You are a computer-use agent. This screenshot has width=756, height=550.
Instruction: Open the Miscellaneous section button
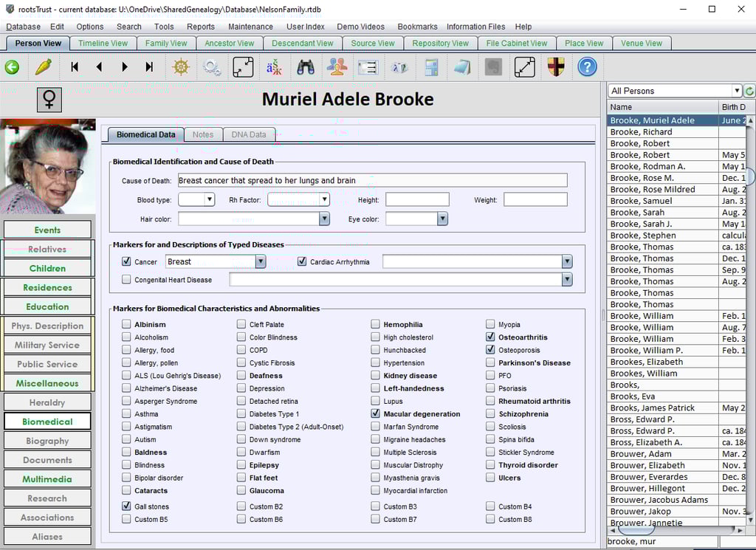coord(47,383)
